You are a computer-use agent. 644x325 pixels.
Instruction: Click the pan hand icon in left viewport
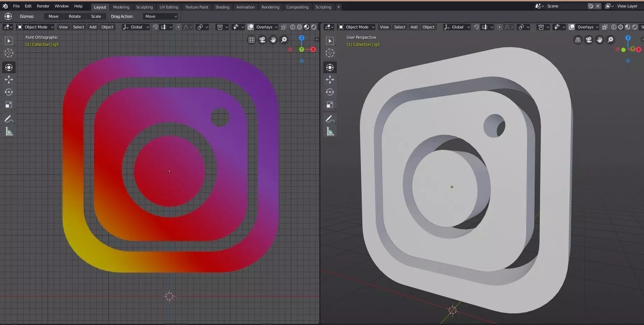[x=273, y=40]
